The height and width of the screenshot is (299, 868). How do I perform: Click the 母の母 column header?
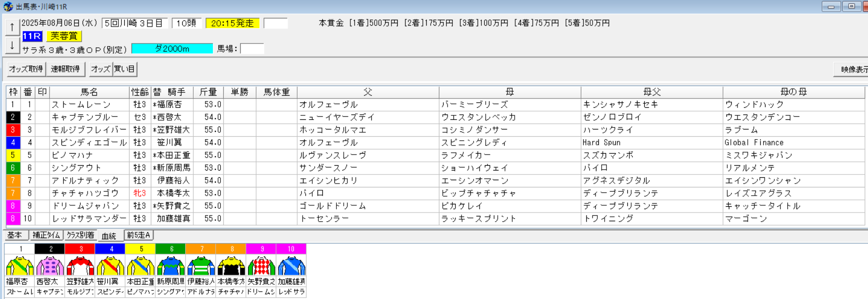click(794, 92)
